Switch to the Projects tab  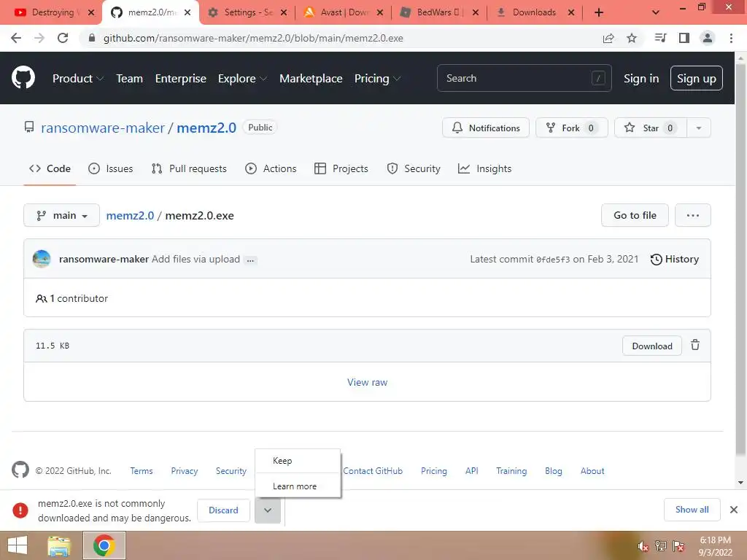(341, 168)
